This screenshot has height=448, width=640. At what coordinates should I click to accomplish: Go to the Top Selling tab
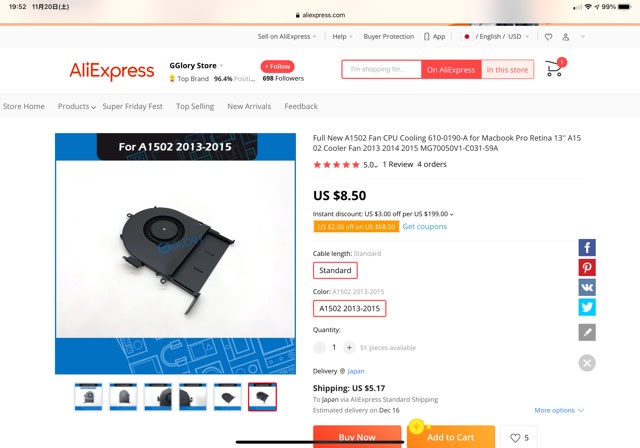tap(195, 106)
